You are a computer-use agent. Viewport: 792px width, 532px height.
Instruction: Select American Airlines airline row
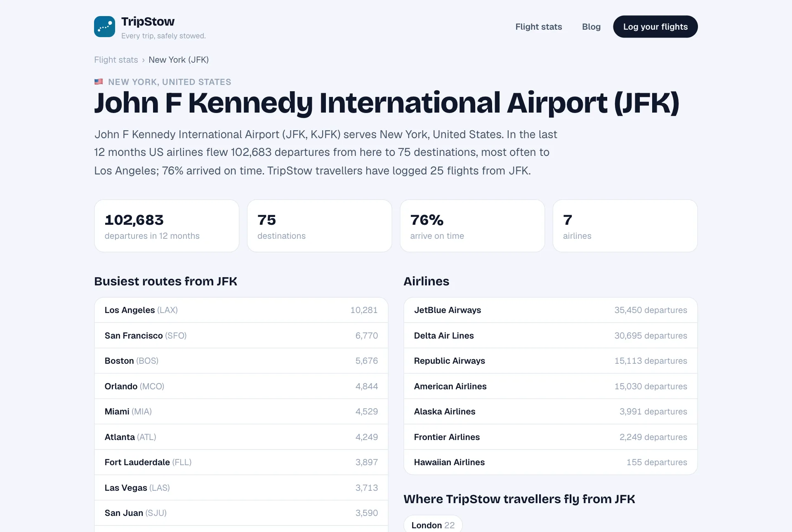[550, 386]
